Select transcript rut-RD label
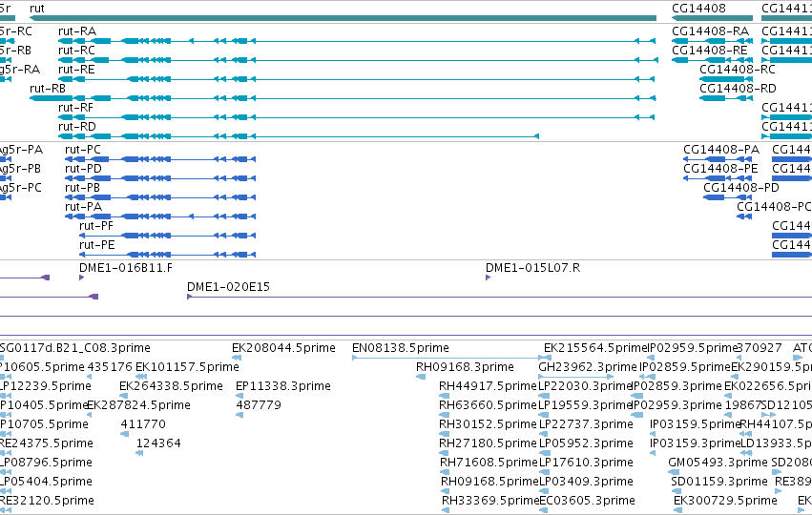 (x=77, y=127)
